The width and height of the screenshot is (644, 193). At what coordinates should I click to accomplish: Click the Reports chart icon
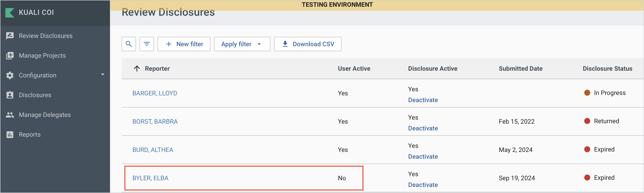coord(10,134)
